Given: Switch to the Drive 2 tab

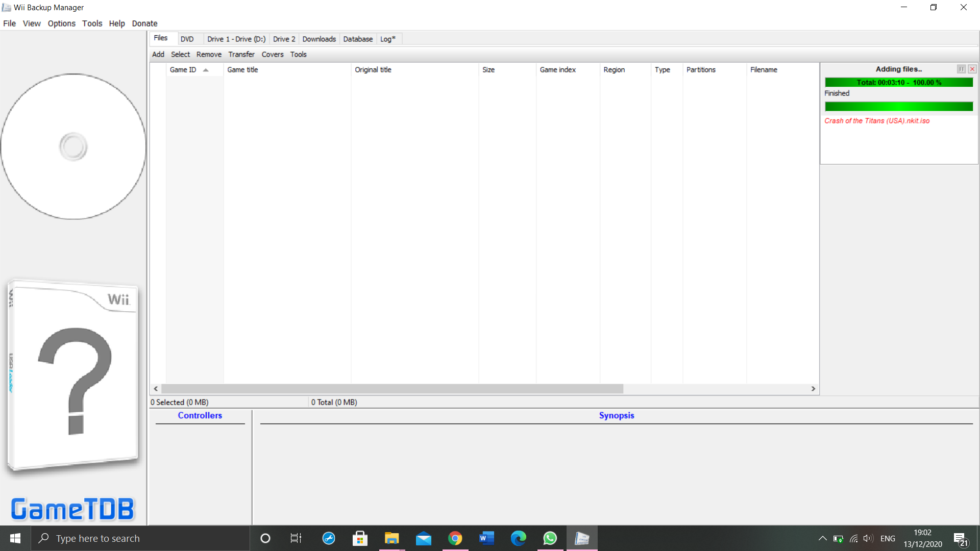Looking at the screenshot, I should click(284, 39).
